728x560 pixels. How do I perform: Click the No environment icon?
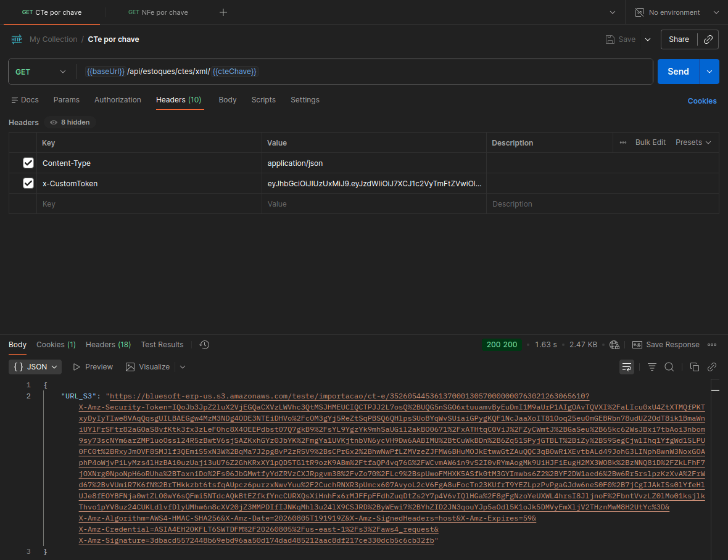639,12
